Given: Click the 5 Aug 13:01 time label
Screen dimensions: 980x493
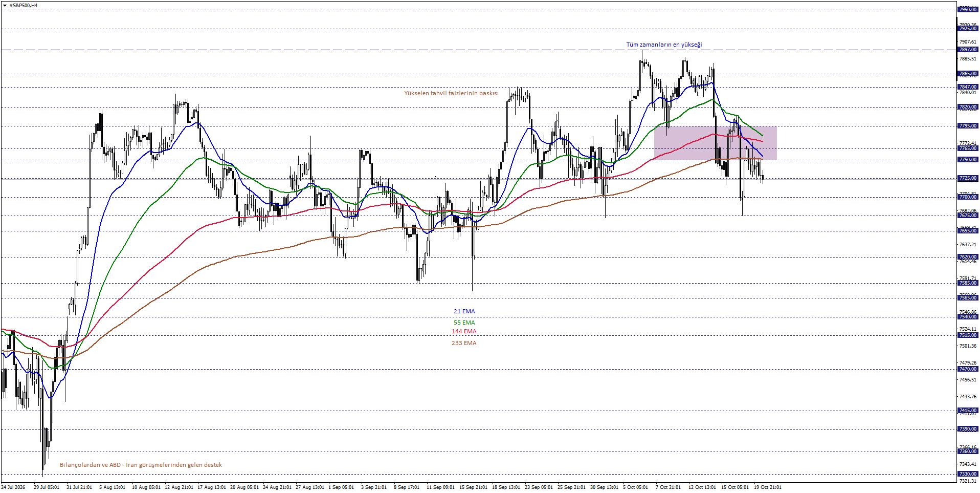Looking at the screenshot, I should (112, 487).
